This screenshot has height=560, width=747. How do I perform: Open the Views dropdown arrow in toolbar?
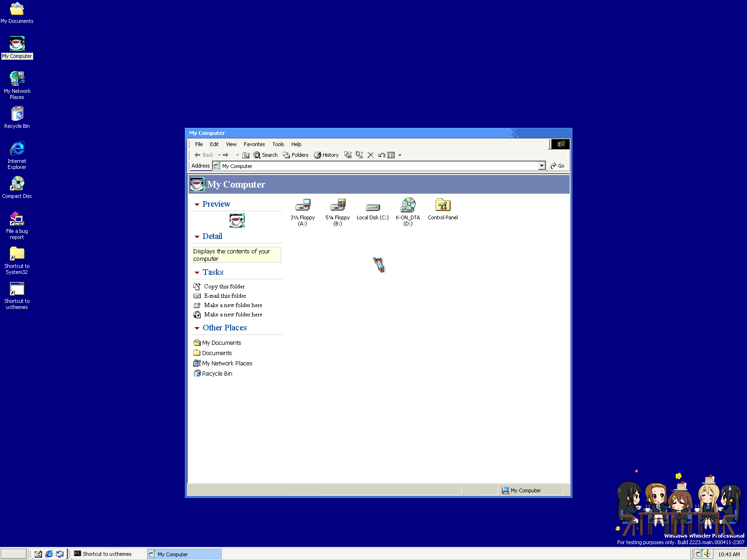400,155
